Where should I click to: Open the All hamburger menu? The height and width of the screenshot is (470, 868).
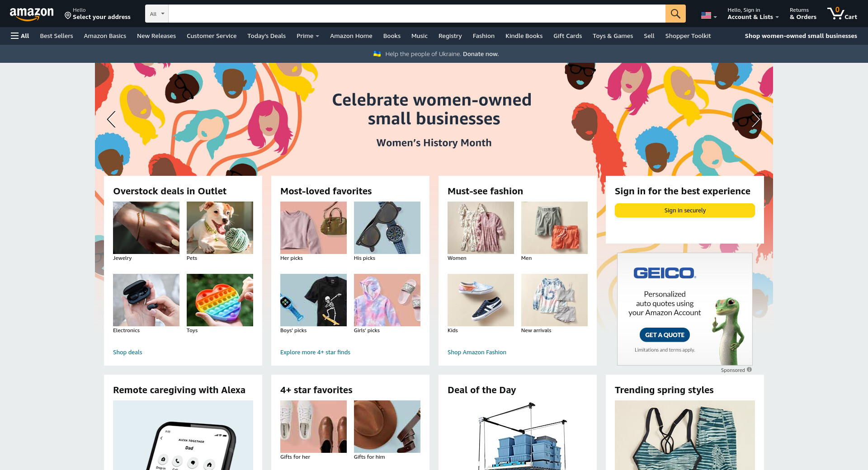pos(20,36)
